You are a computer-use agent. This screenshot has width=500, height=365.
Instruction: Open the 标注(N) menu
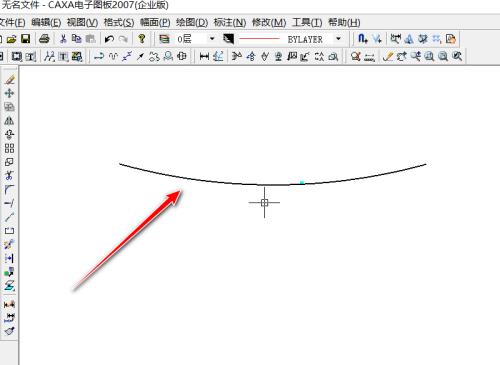(x=230, y=23)
